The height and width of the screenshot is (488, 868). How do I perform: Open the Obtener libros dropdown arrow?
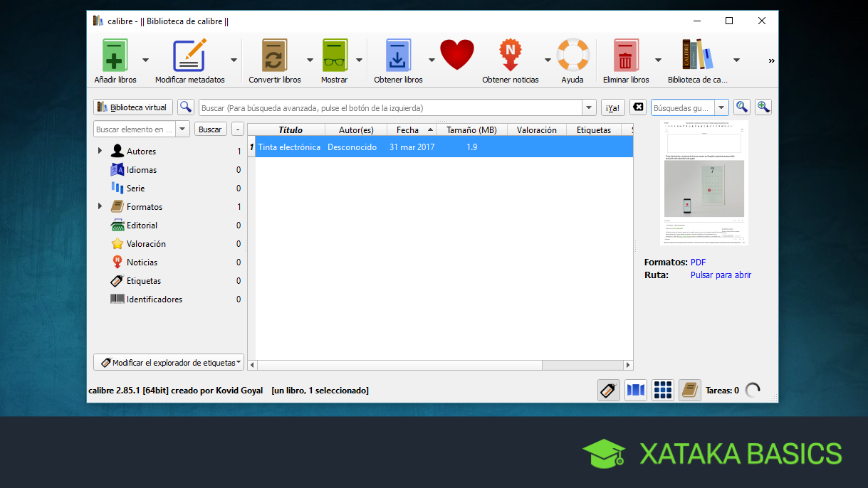pyautogui.click(x=432, y=60)
